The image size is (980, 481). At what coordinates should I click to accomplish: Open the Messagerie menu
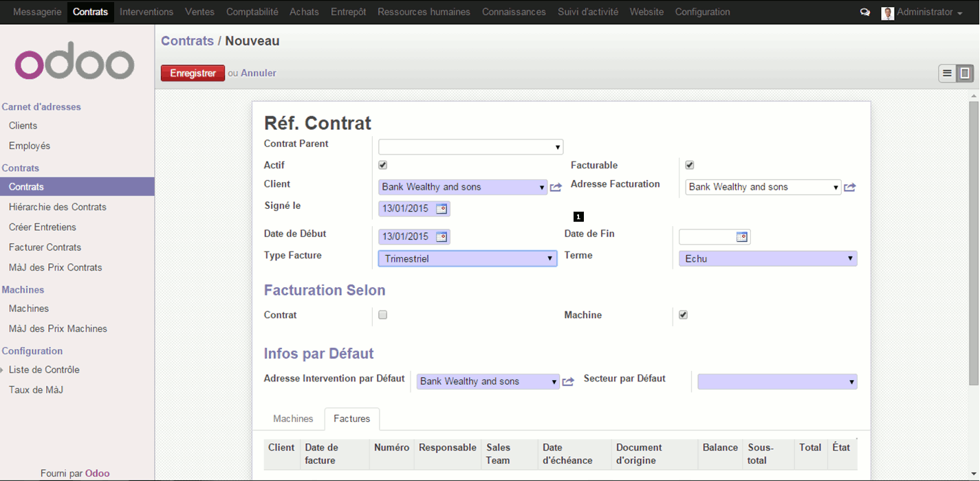point(37,12)
